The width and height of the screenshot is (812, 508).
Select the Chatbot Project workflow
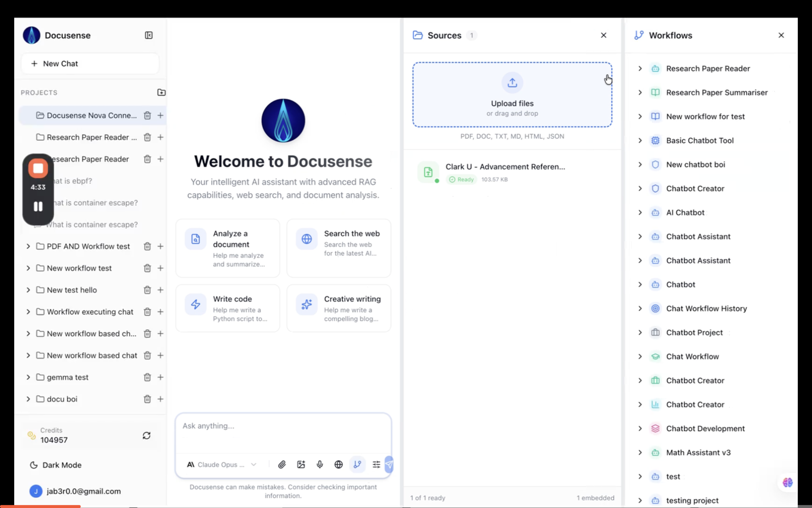click(694, 333)
